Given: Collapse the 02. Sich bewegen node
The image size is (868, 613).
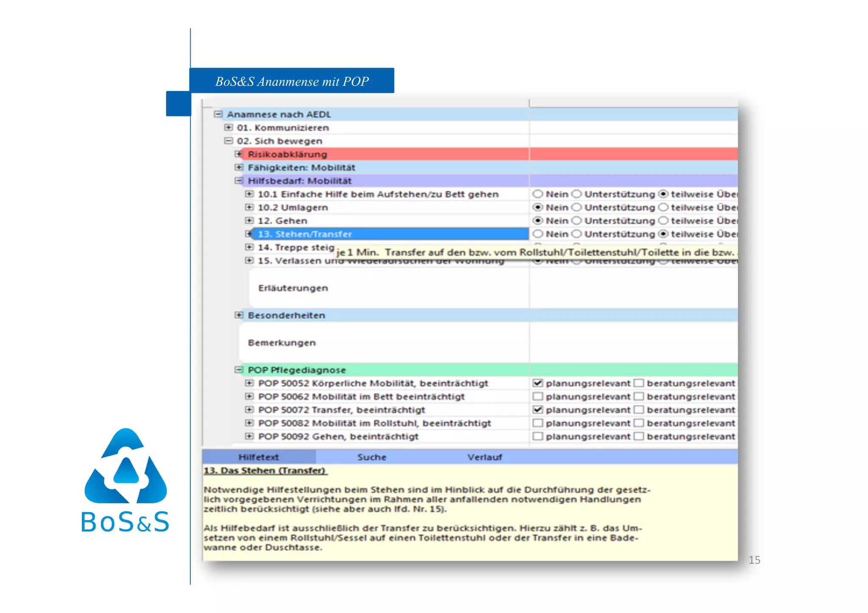Looking at the screenshot, I should [228, 141].
